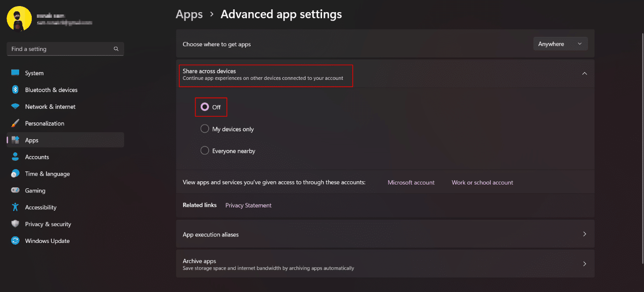Image resolution: width=644 pixels, height=292 pixels.
Task: Open the Privacy Statement link
Action: click(248, 205)
